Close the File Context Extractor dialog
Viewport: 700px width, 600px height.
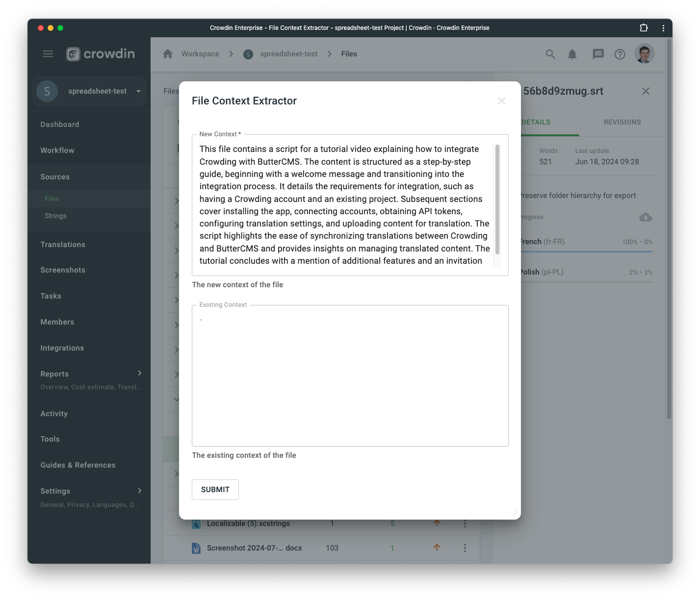point(501,101)
